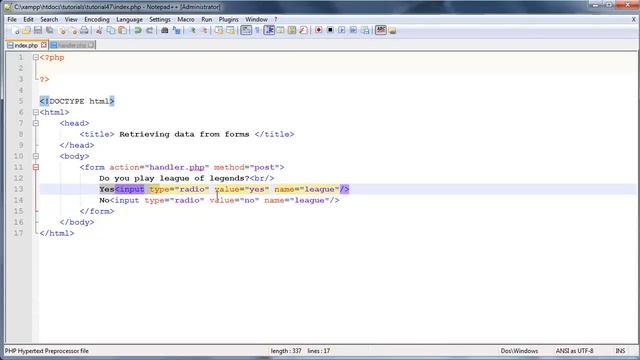Toggle Show All Characters paragraph icon

click(x=258, y=31)
